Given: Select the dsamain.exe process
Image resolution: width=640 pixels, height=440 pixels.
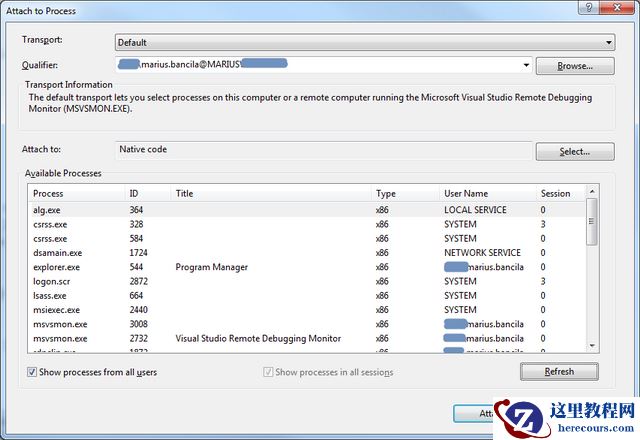Looking at the screenshot, I should click(306, 253).
